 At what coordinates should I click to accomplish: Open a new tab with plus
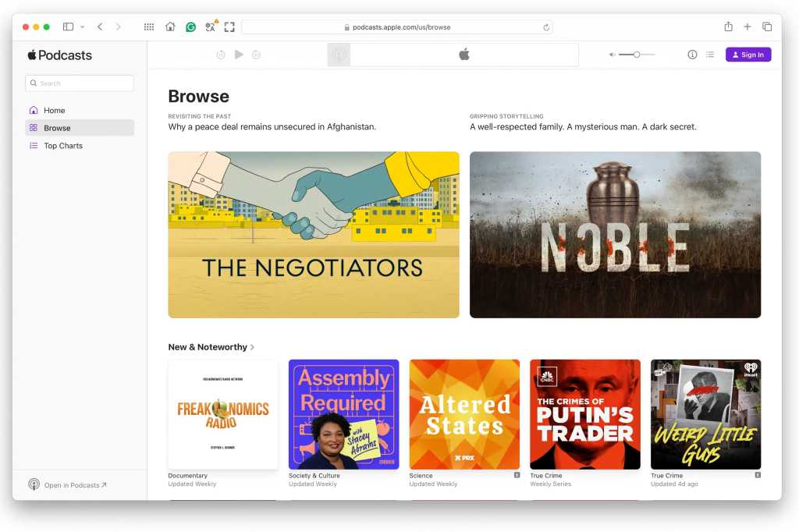click(747, 27)
